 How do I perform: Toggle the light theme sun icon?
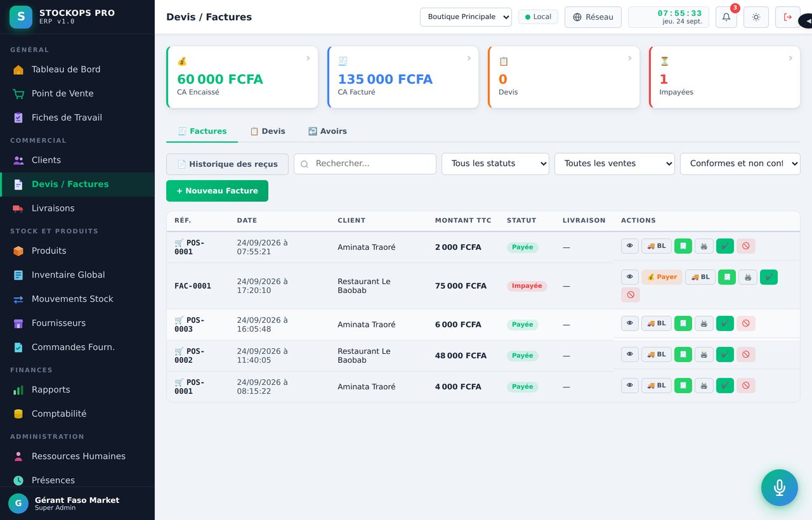coord(756,17)
